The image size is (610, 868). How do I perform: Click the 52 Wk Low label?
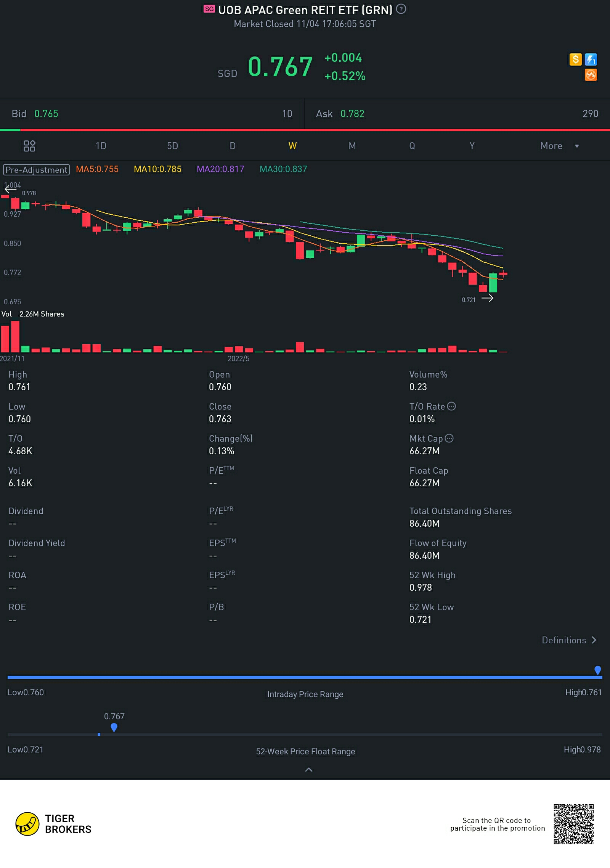[x=432, y=607]
